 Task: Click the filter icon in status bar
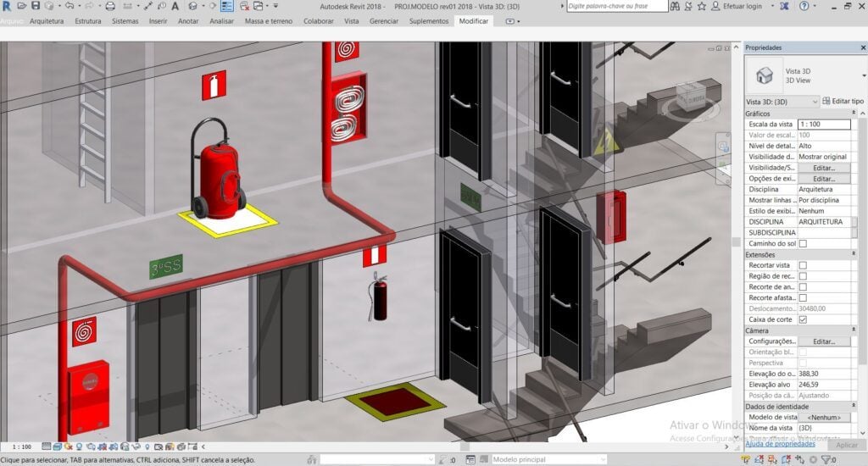pos(826,459)
